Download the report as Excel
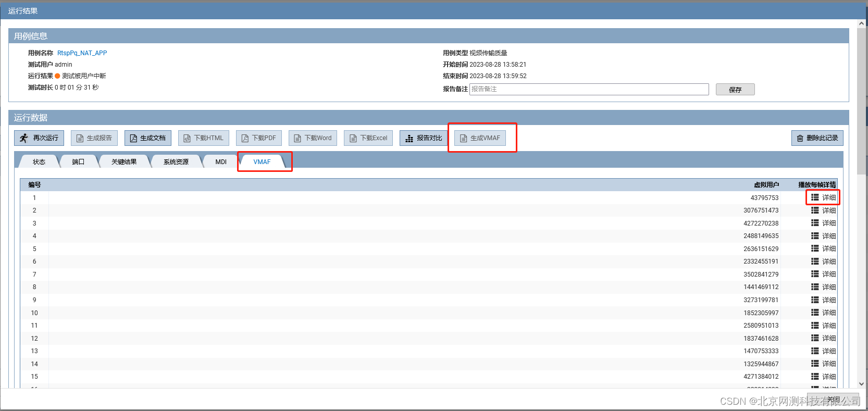868x411 pixels. [x=368, y=138]
